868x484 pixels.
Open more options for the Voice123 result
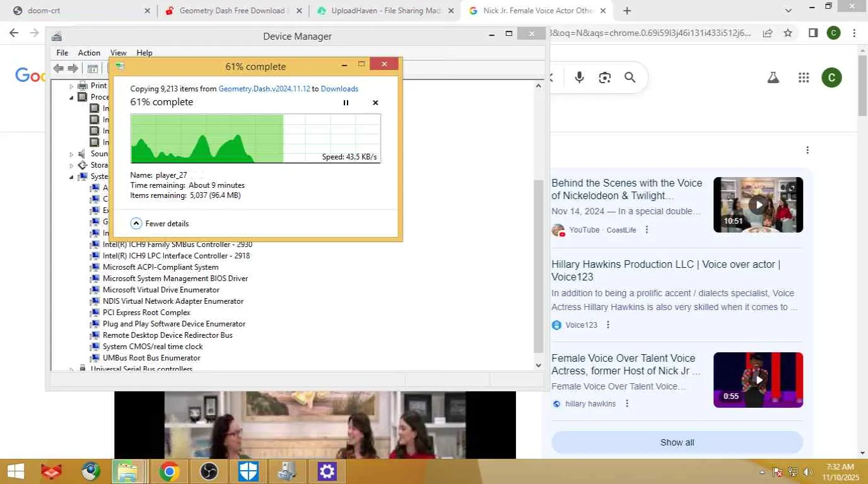[x=608, y=325]
